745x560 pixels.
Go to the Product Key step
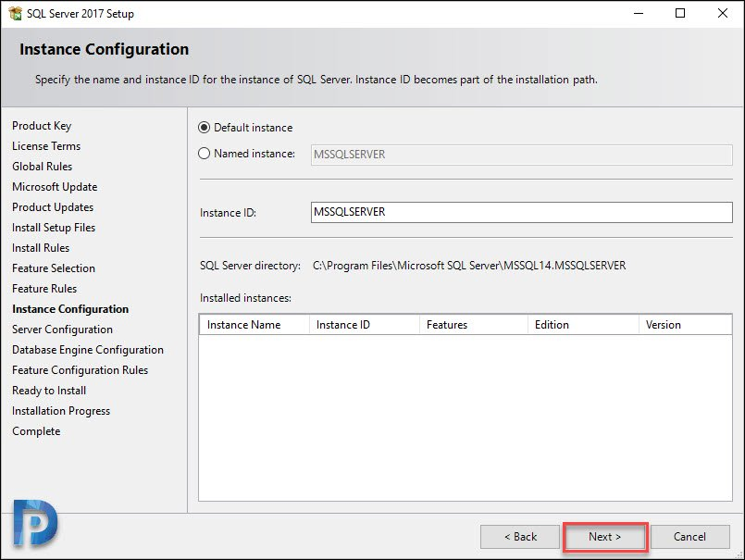point(42,126)
